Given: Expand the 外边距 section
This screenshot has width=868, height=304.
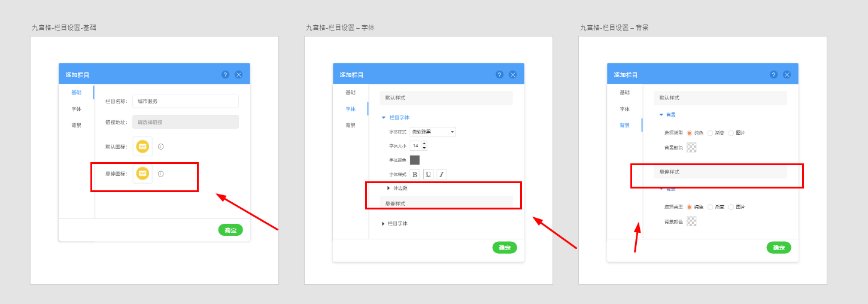Looking at the screenshot, I should 397,188.
